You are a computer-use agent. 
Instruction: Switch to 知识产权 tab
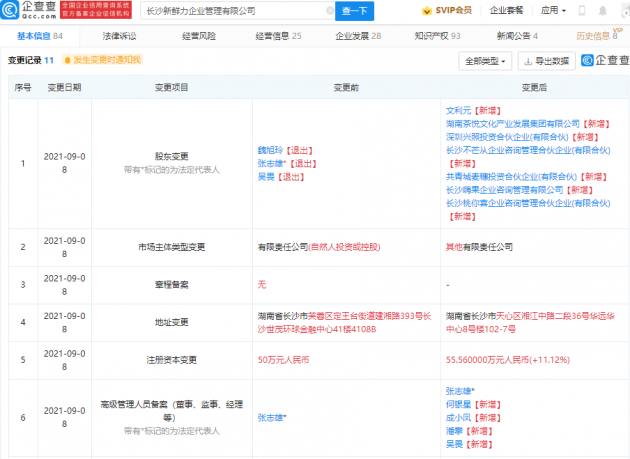[438, 36]
